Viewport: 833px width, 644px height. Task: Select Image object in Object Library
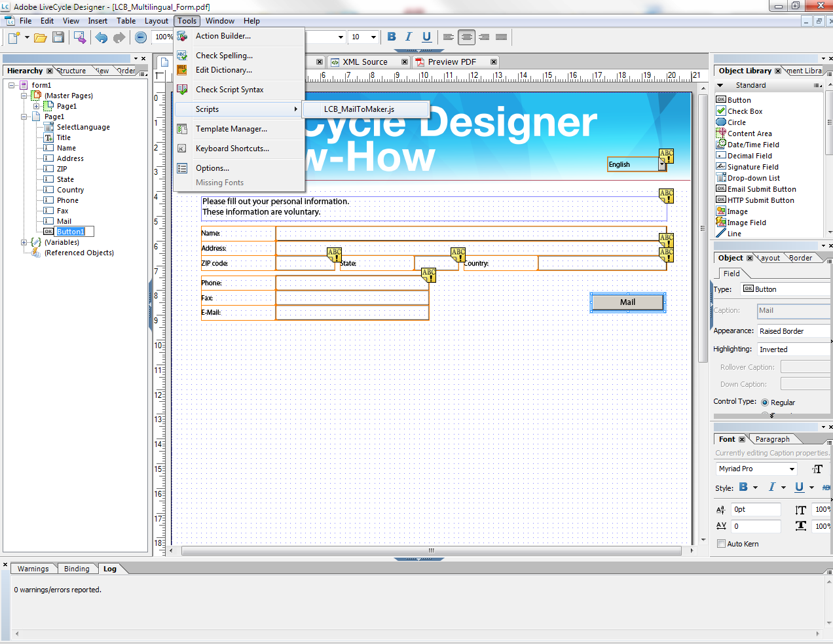[x=737, y=211]
